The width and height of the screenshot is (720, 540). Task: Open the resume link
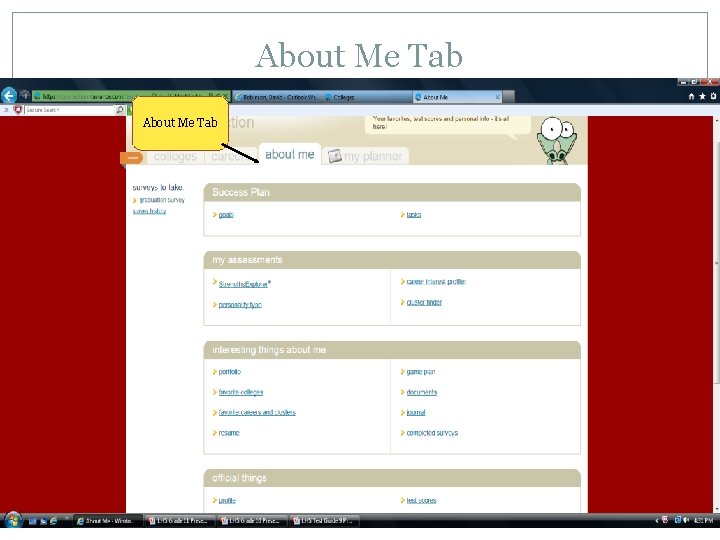pos(229,433)
